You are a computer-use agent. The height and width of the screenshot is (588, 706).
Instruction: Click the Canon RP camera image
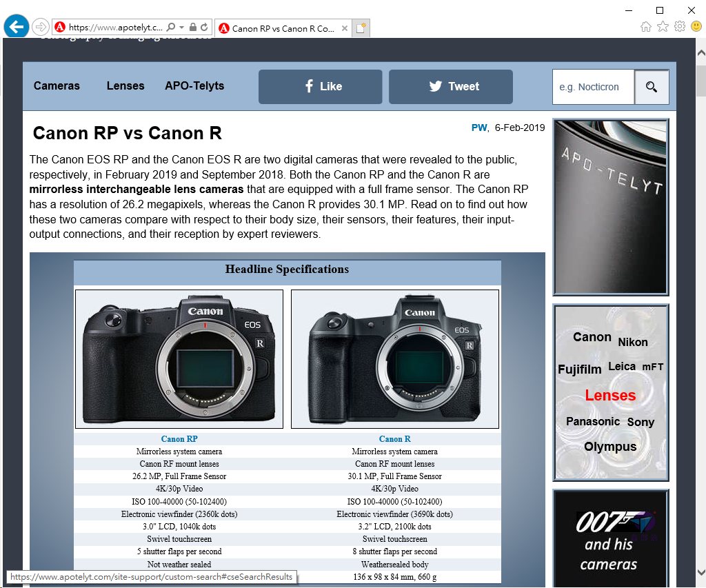[179, 359]
